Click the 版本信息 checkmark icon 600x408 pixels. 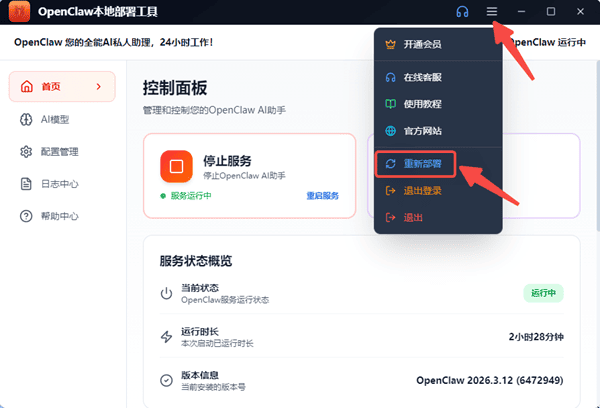pos(166,380)
